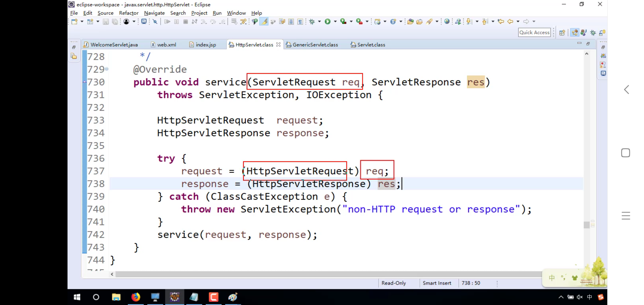Toggle the muted speaker in system tray
644x305 pixels.
pos(580,297)
